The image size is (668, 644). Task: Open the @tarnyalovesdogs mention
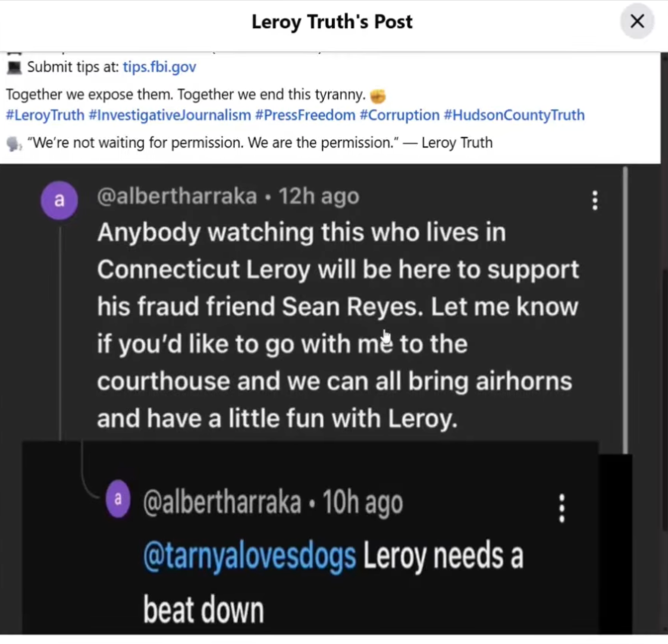[x=249, y=557]
